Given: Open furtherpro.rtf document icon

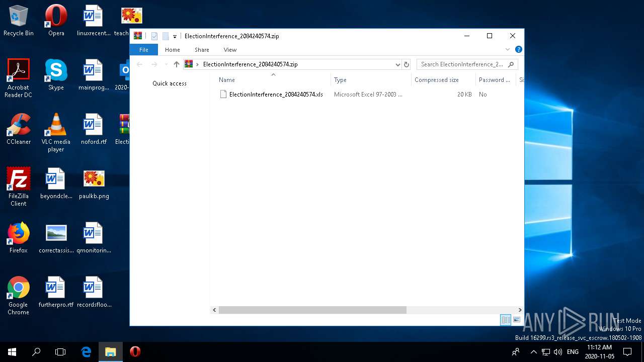Looking at the screenshot, I should point(56,292).
